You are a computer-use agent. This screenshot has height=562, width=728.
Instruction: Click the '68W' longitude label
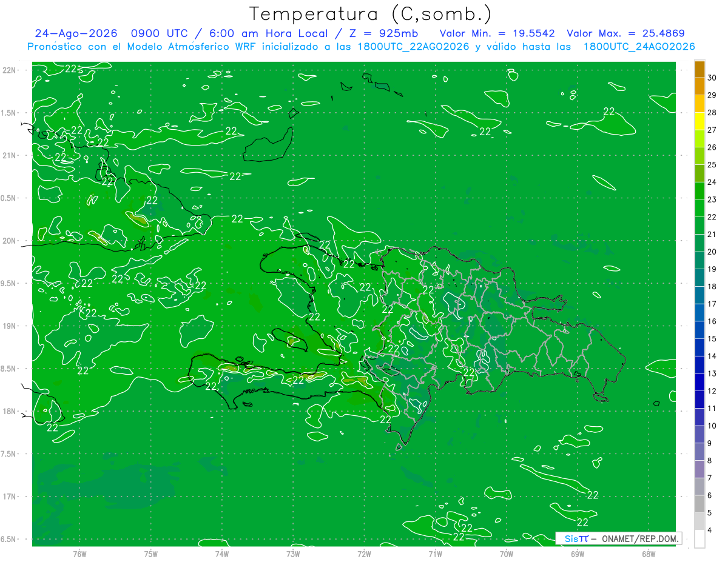649,554
